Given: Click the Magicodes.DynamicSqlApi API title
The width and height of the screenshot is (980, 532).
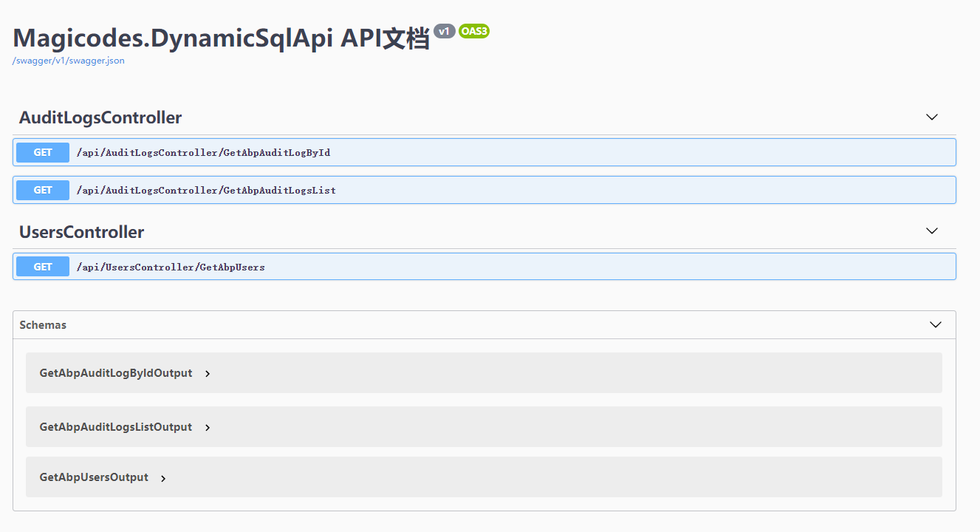Looking at the screenshot, I should click(x=221, y=38).
